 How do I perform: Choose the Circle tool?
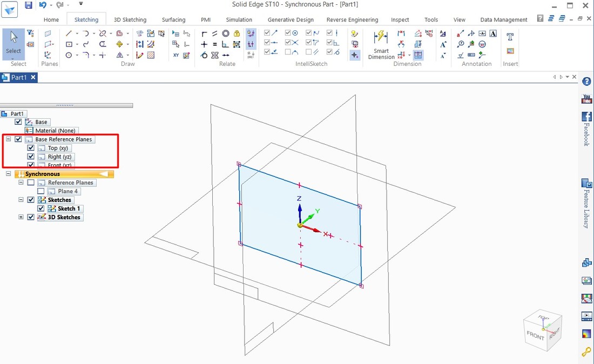(69, 55)
